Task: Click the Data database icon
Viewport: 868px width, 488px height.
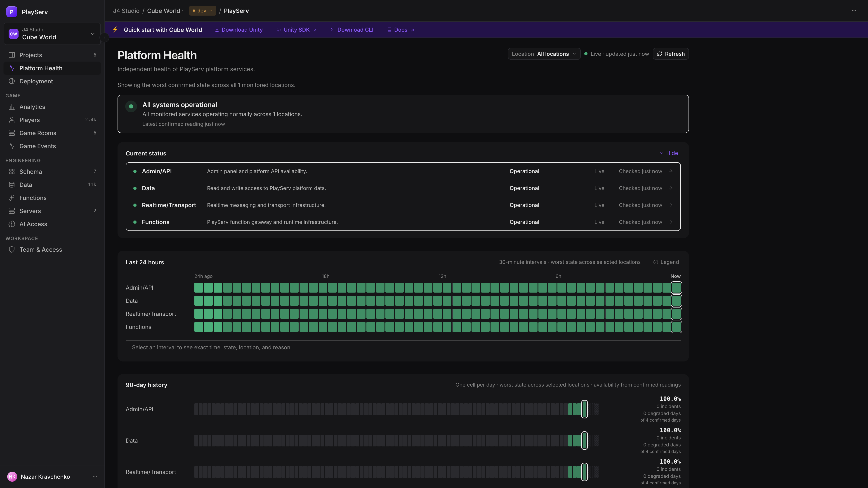Action: [12, 185]
